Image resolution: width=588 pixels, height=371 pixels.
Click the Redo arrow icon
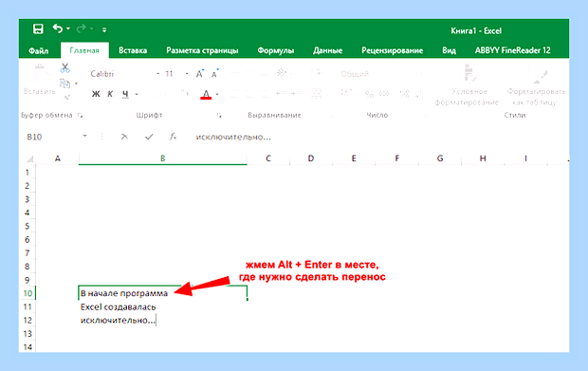click(81, 28)
